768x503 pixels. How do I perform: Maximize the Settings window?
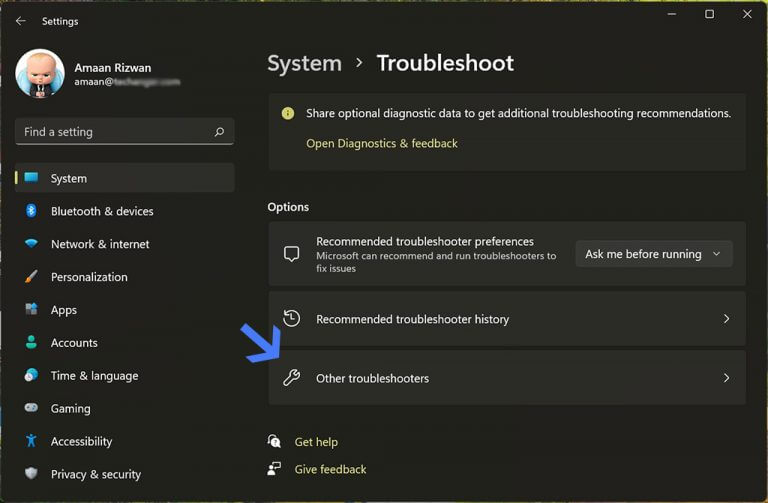(709, 14)
